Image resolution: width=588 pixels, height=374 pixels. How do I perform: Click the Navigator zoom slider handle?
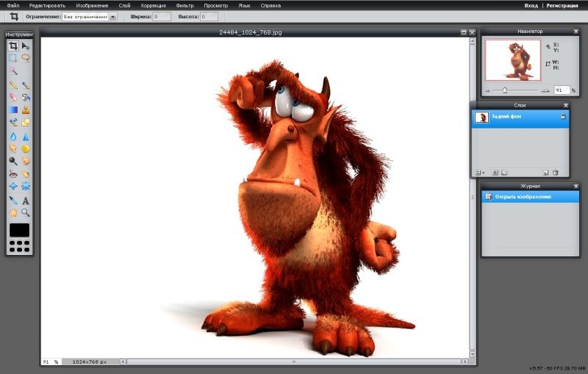pos(505,90)
